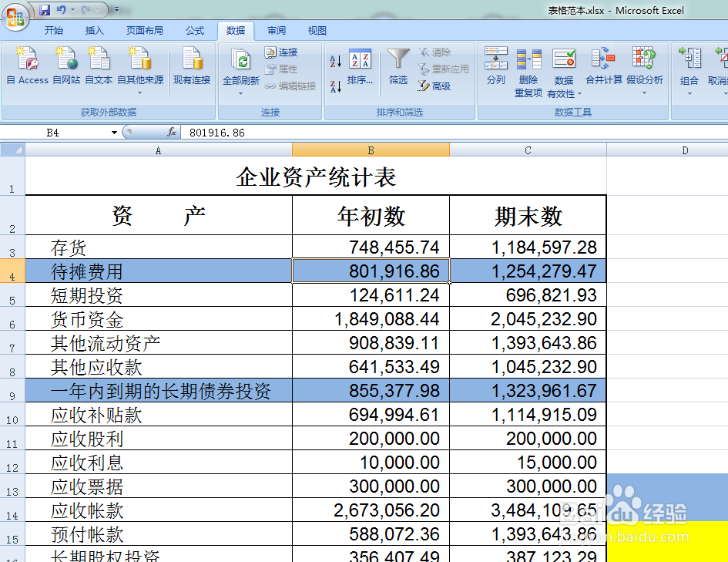The width and height of the screenshot is (728, 562).
Task: Open existing connections (现有连接)
Action: (x=193, y=66)
